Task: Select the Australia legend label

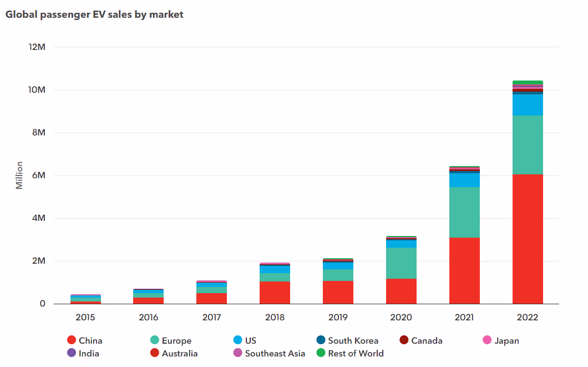Action: tap(180, 353)
